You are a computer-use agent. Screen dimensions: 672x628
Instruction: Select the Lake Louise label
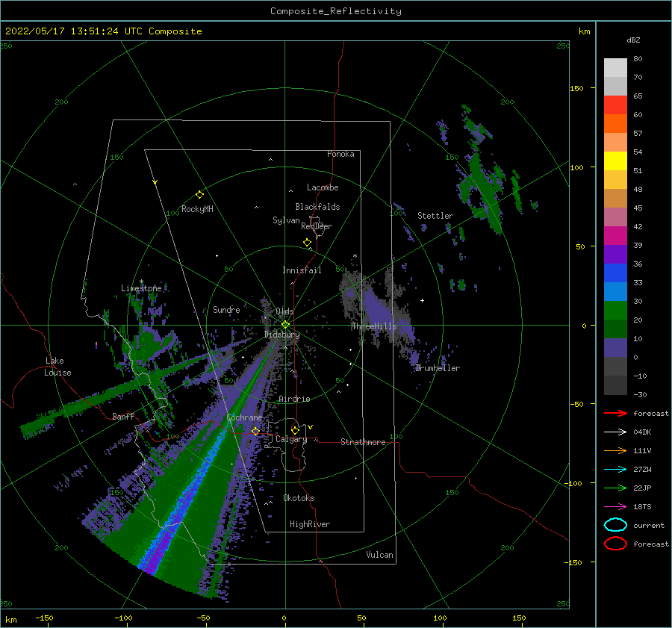(x=57, y=367)
